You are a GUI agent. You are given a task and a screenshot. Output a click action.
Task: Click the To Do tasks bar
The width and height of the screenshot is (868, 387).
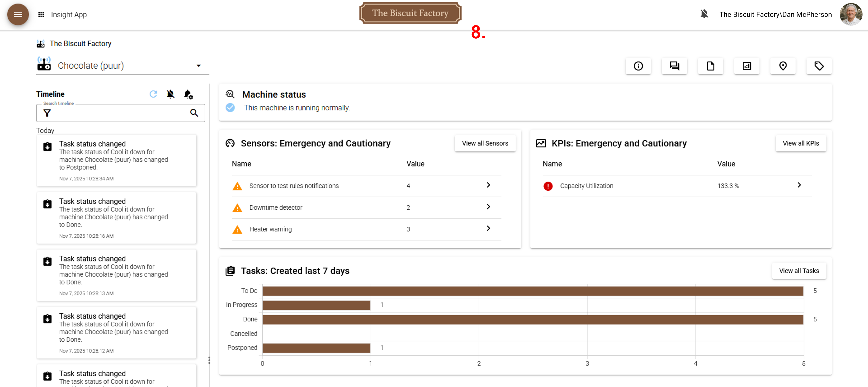tap(532, 291)
